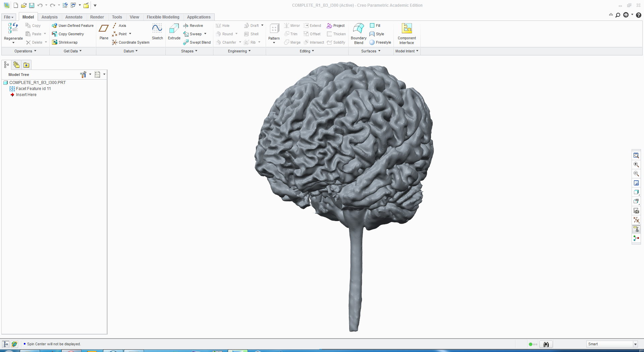Open the Smart selection filter dropdown
Image resolution: width=644 pixels, height=352 pixels.
pyautogui.click(x=635, y=344)
